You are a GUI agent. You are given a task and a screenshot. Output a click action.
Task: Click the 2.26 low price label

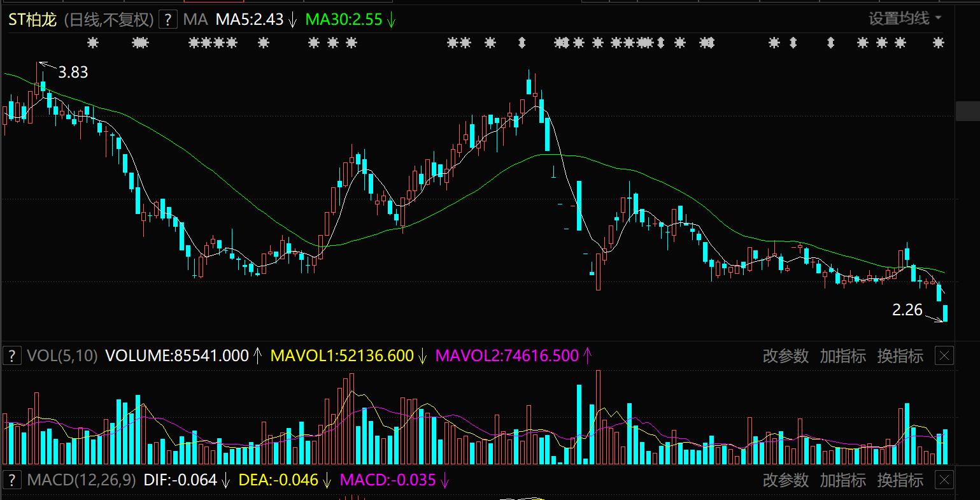pos(907,310)
